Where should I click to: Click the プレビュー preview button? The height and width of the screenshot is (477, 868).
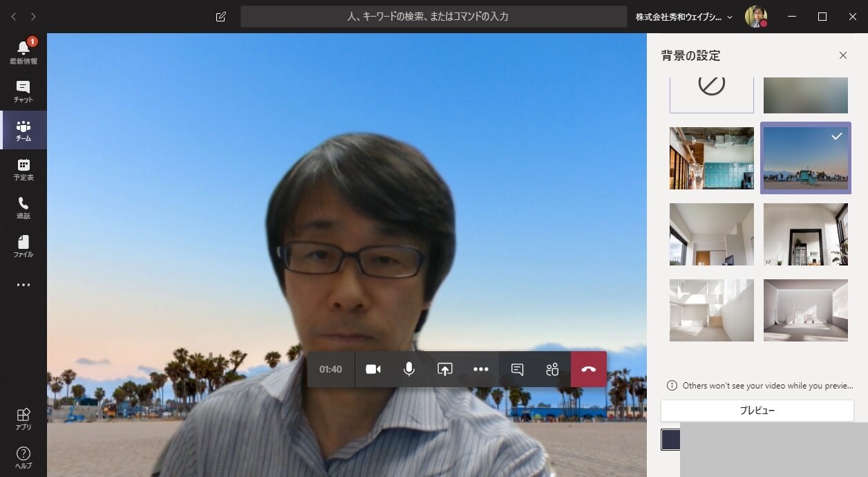coord(757,411)
